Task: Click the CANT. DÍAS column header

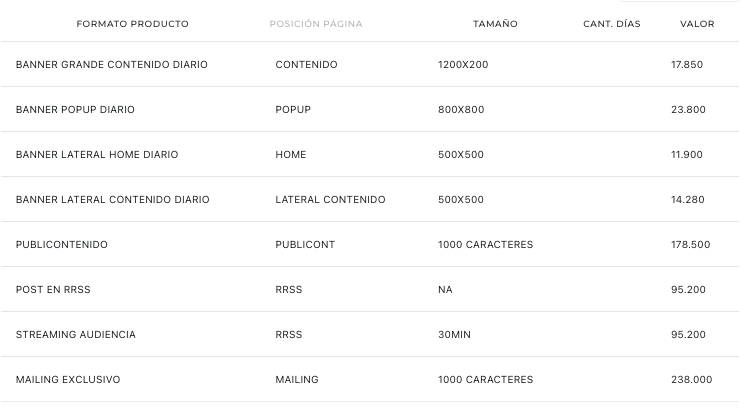Action: pyautogui.click(x=612, y=24)
